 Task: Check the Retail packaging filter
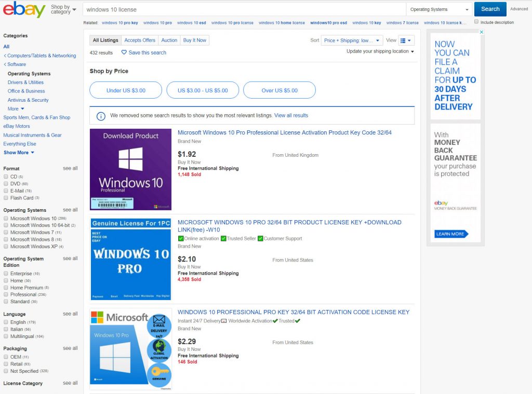point(6,364)
